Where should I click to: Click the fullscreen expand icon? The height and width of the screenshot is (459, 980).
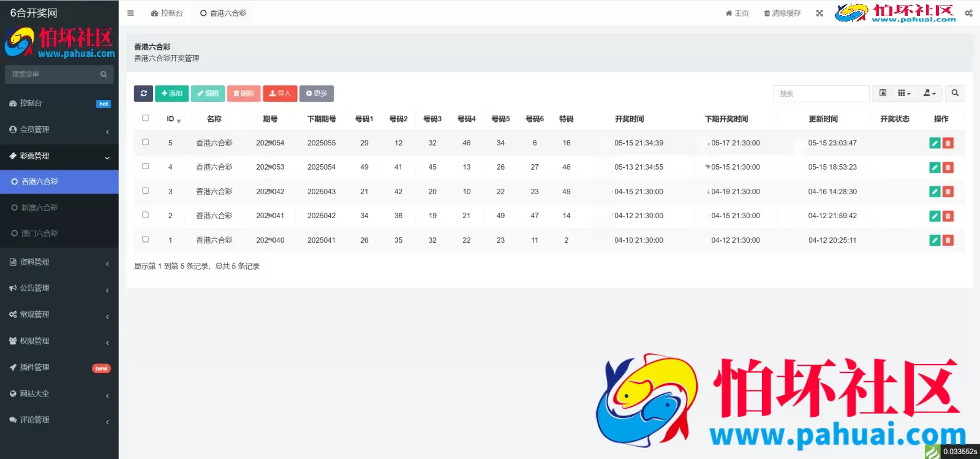[820, 13]
